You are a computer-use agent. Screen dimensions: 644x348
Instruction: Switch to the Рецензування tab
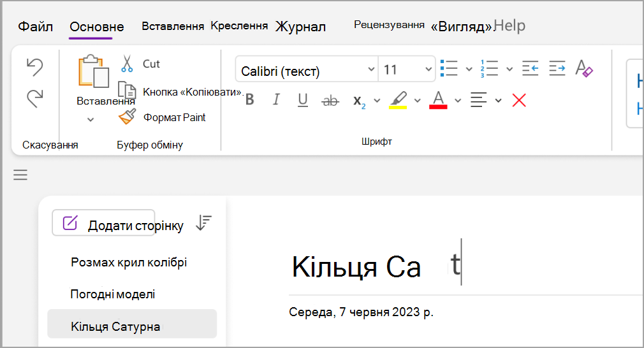(389, 25)
